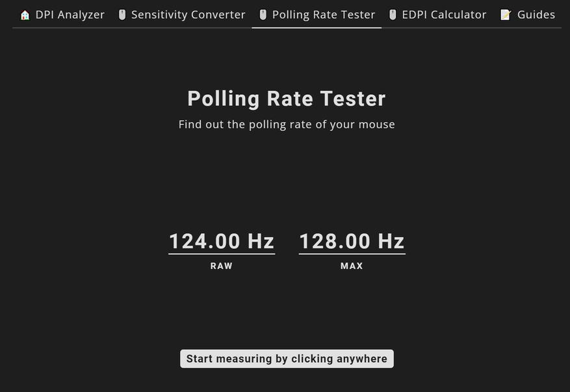Click the underline beneath the 128.00 Hz value
The image size is (570, 392).
(x=352, y=254)
